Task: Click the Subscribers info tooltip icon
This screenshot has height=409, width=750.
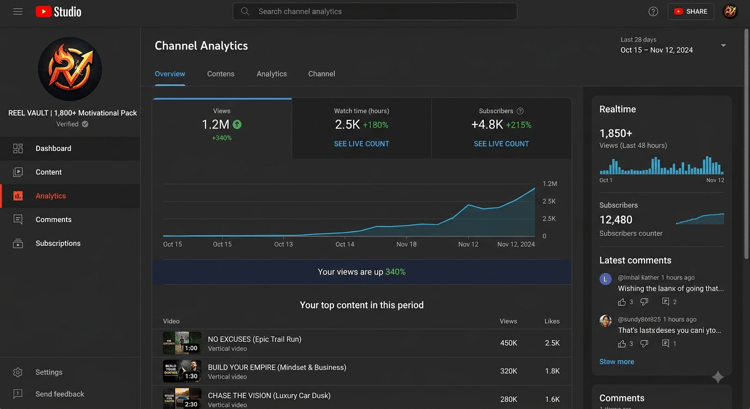Action: [x=520, y=111]
